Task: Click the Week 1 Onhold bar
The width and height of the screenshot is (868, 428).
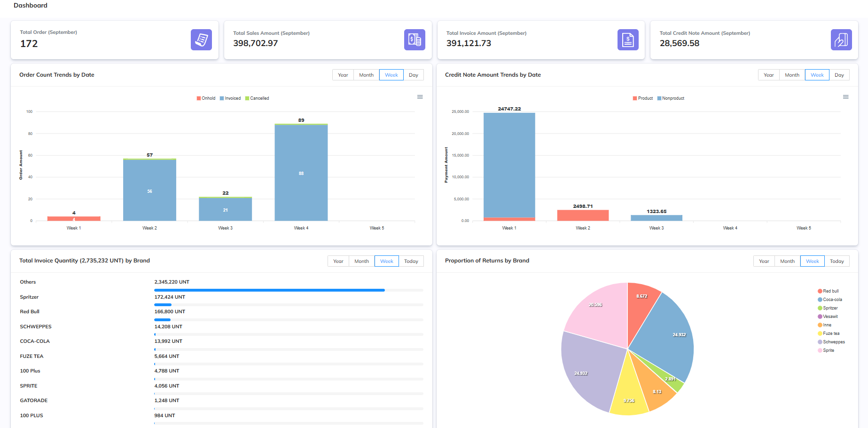Action: tap(74, 219)
